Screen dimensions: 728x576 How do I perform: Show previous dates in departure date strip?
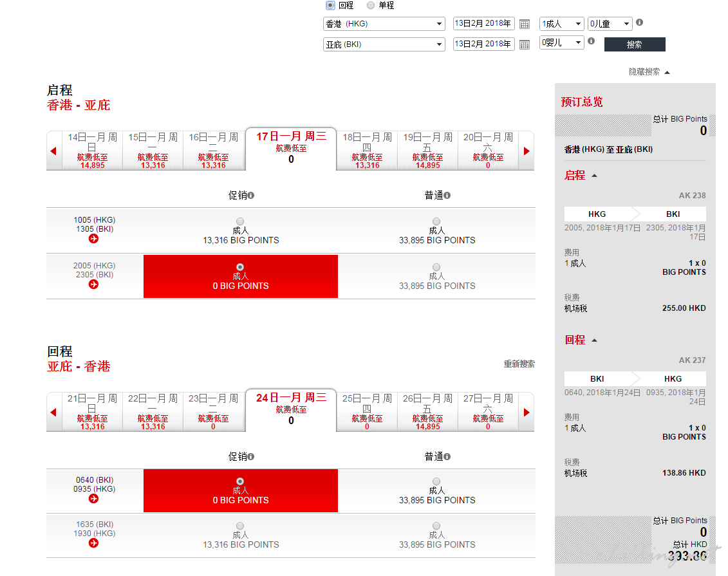[53, 151]
